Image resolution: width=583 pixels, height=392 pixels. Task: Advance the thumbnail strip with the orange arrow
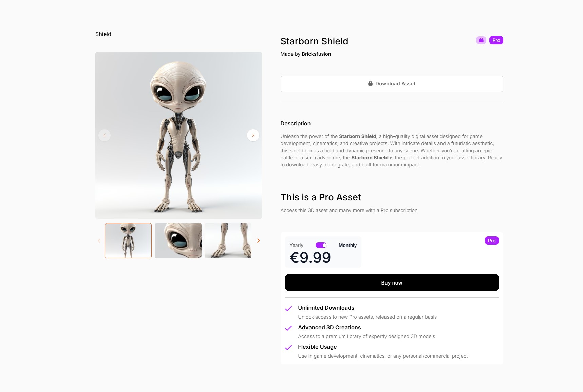pos(258,241)
